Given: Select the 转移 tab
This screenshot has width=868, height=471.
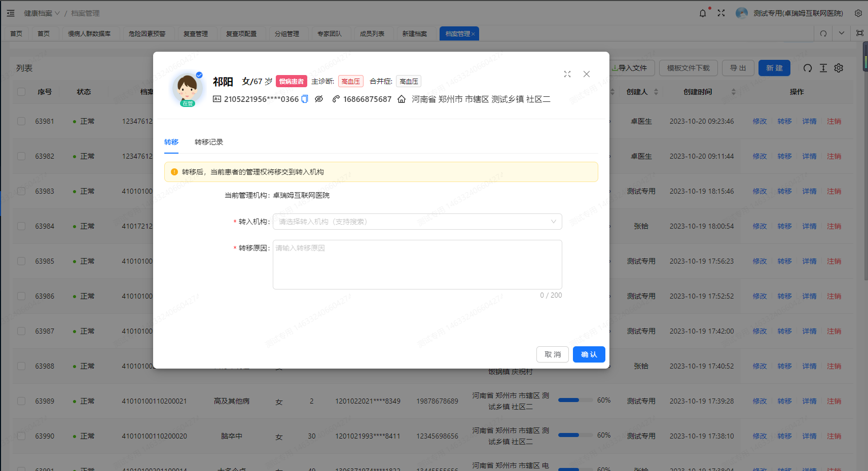Looking at the screenshot, I should click(171, 142).
